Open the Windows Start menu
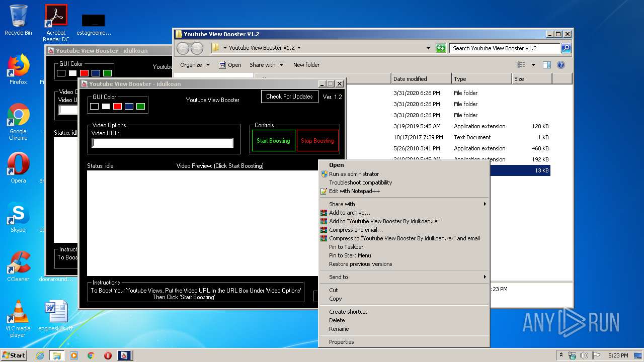Viewport: 644px width, 362px height. pos(14,355)
